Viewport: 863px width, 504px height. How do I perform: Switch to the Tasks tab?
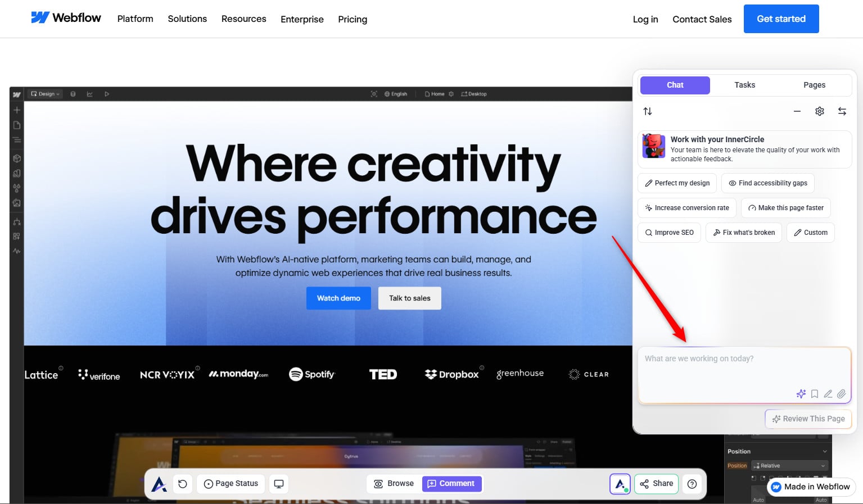click(x=744, y=85)
